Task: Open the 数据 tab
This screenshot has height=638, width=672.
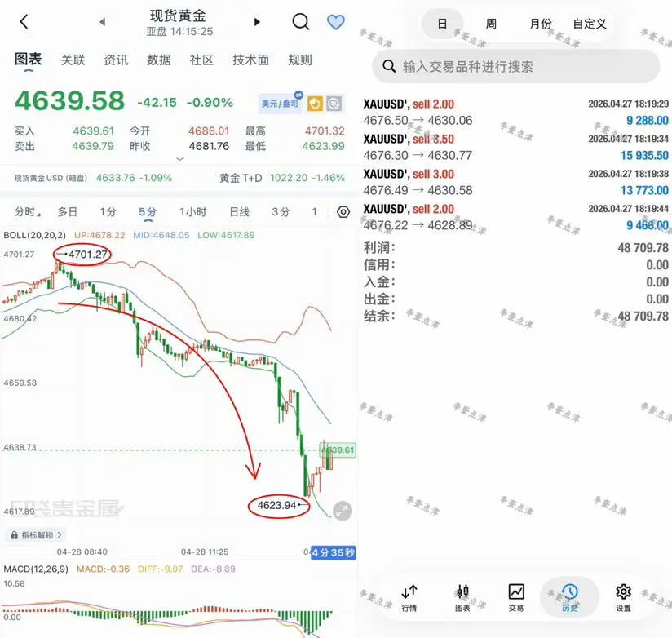Action: pyautogui.click(x=158, y=60)
